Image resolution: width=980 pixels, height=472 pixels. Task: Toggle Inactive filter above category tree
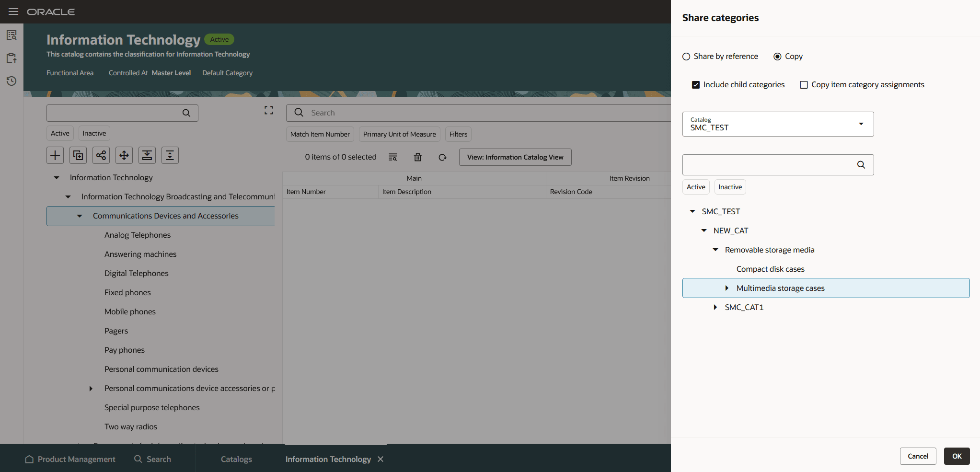click(94, 133)
